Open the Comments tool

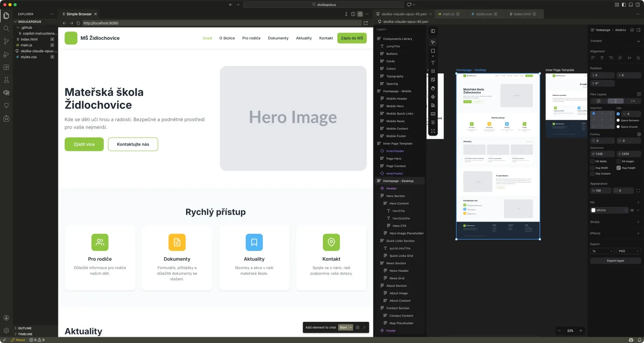click(433, 80)
